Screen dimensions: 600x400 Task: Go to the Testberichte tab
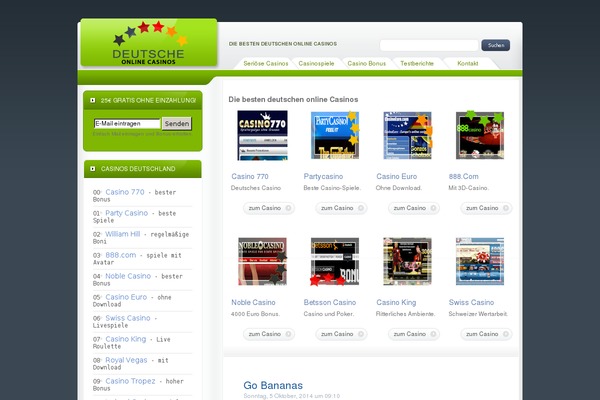point(417,64)
